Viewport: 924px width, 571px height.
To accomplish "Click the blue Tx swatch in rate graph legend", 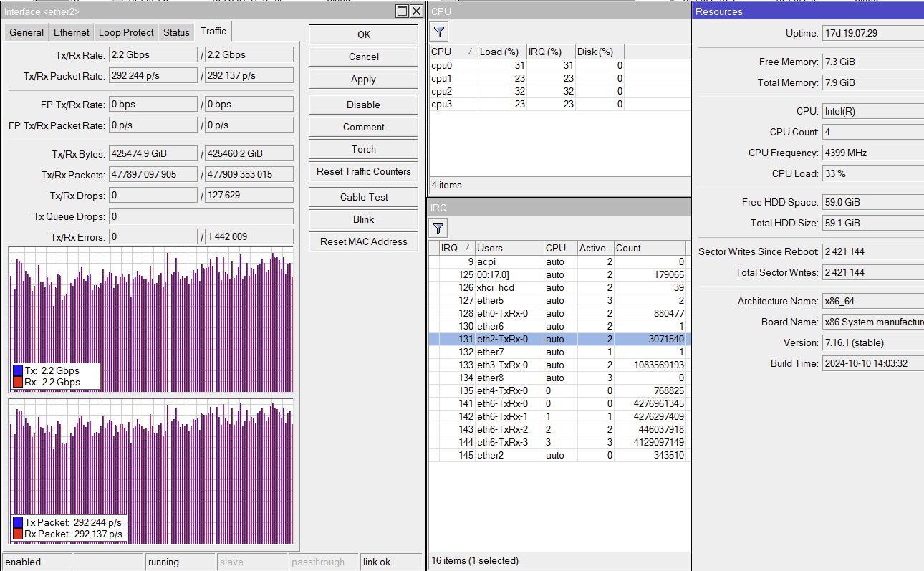I will tap(18, 371).
